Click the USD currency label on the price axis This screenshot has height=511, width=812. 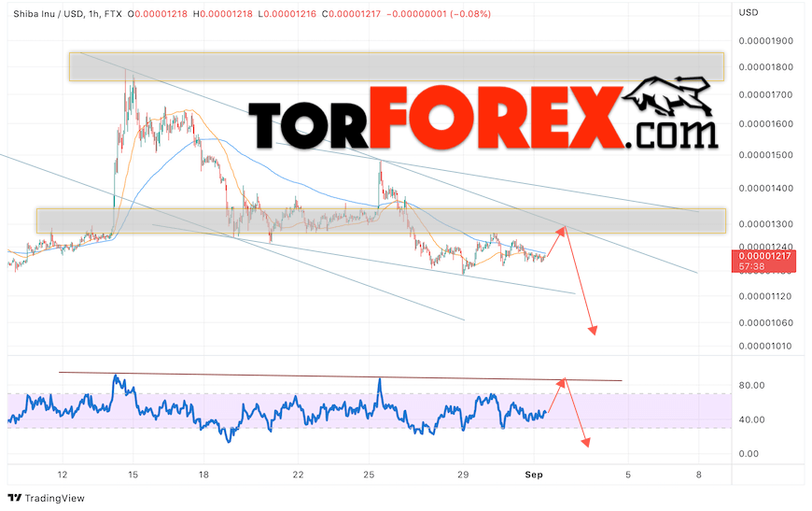(x=749, y=12)
